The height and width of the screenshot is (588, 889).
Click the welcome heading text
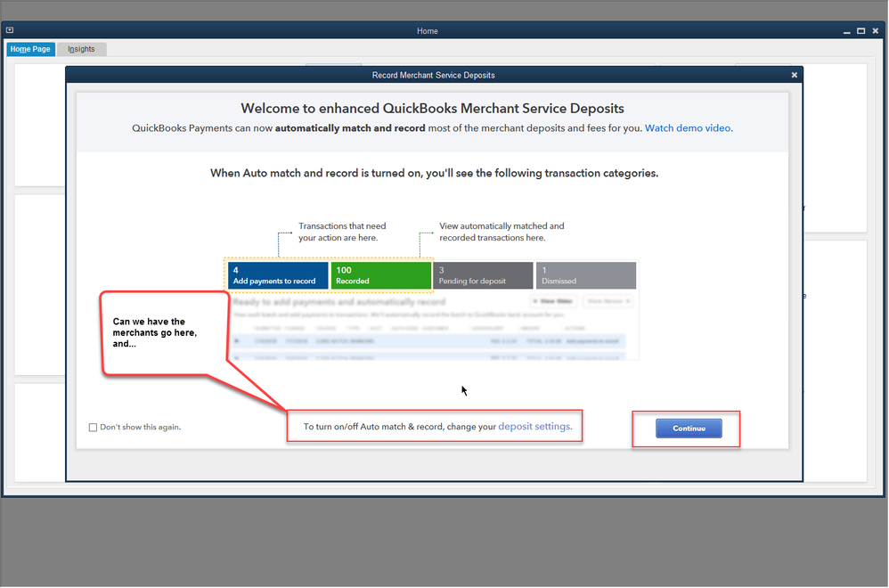(432, 109)
